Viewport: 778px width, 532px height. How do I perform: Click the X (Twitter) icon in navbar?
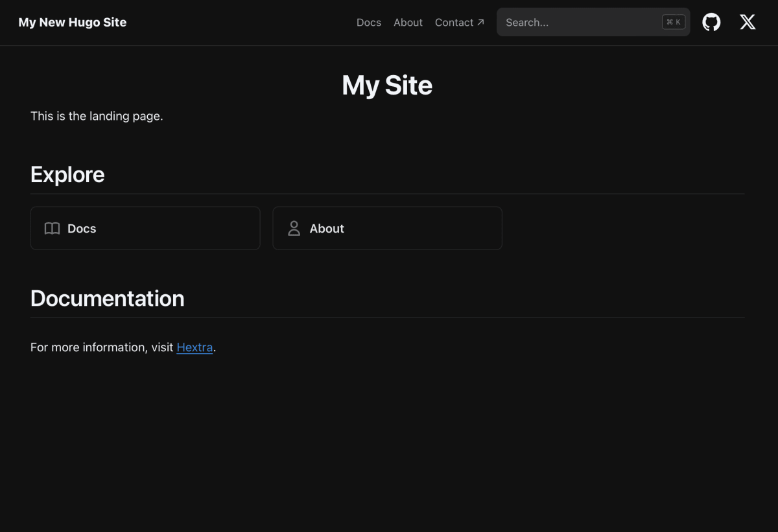pyautogui.click(x=747, y=22)
